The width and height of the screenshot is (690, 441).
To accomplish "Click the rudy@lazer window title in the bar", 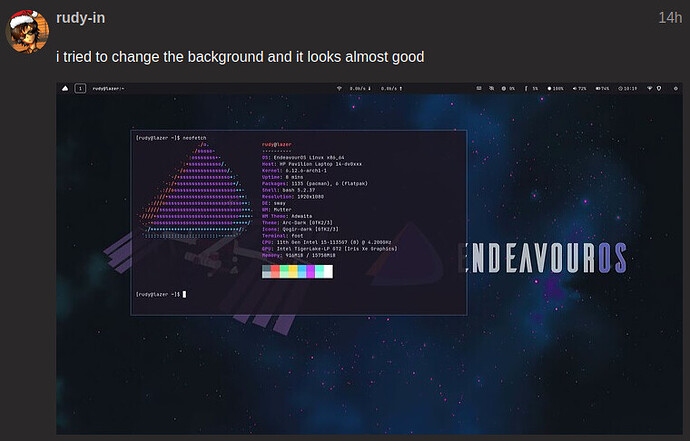I will [x=108, y=88].
